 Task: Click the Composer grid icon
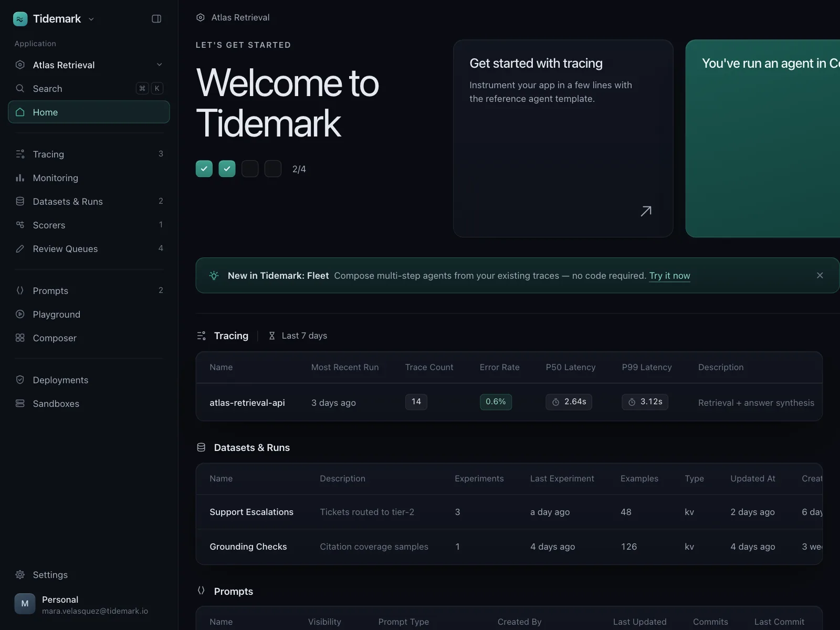pos(20,338)
